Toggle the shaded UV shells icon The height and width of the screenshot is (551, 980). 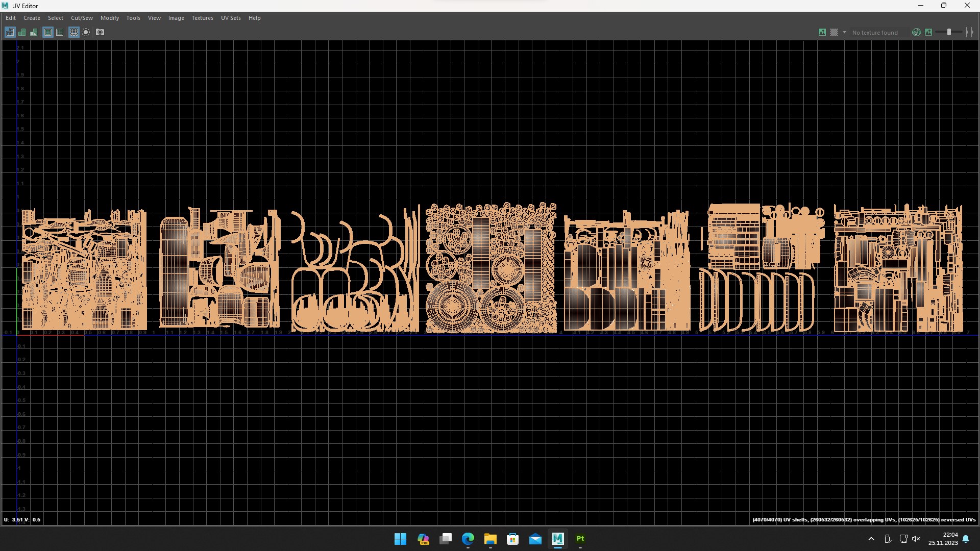pos(22,32)
